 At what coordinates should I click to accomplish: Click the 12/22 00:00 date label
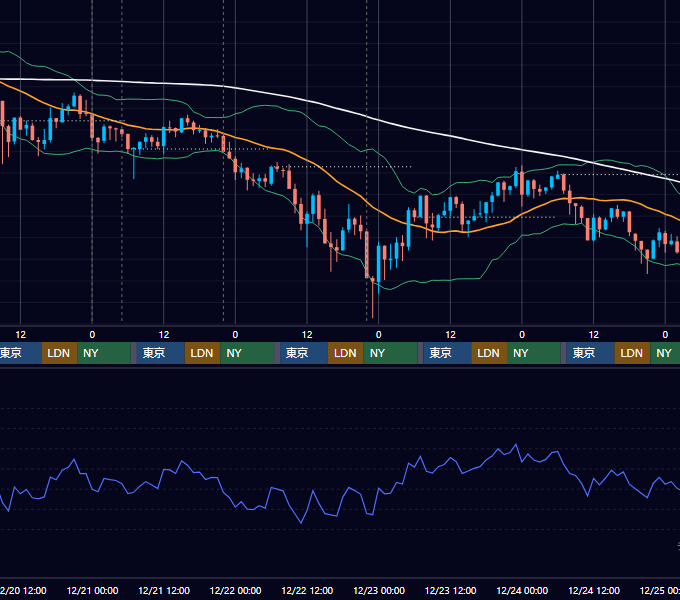click(x=235, y=590)
